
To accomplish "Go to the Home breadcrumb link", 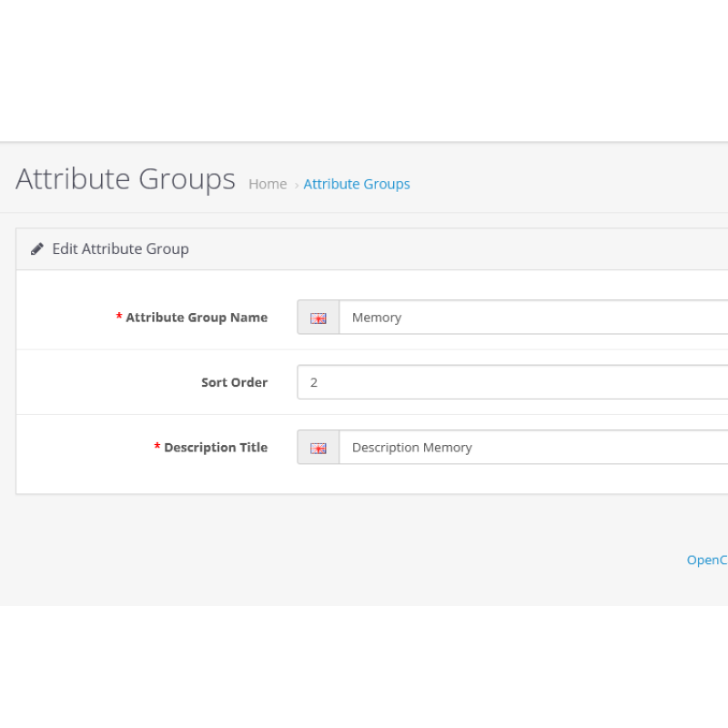I will 268,184.
